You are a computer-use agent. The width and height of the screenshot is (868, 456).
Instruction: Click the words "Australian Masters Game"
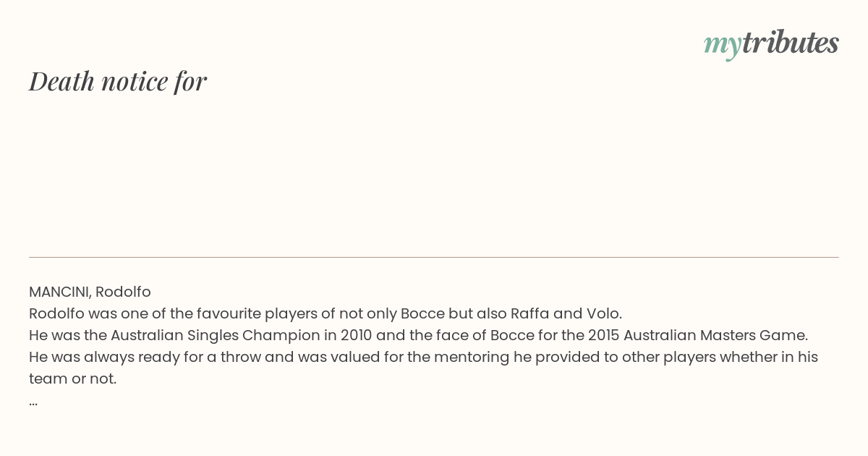[715, 335]
